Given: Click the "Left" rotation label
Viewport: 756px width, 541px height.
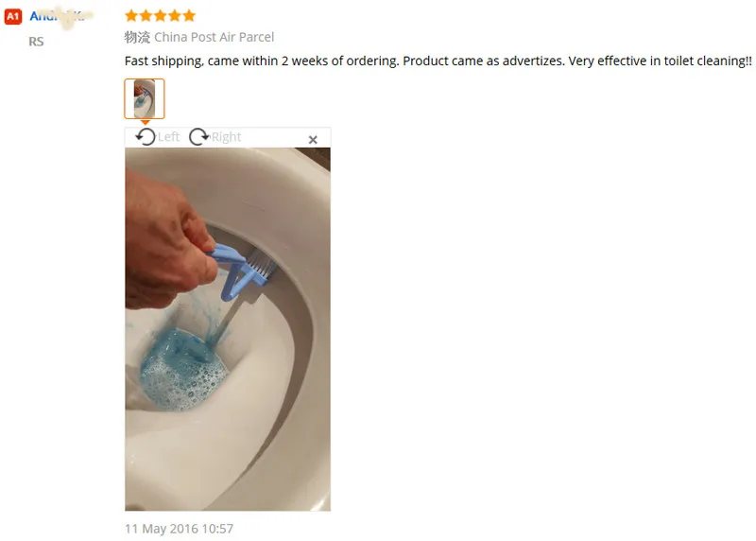Looking at the screenshot, I should click(168, 137).
